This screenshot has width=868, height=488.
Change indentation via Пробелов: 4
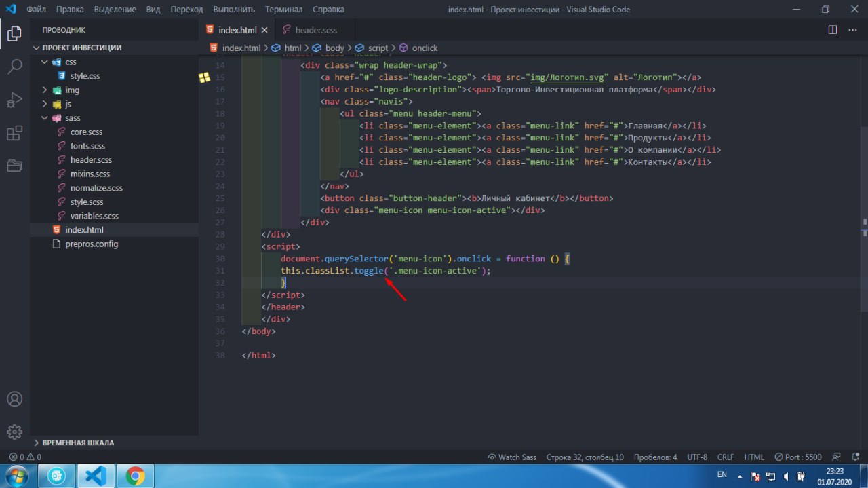(655, 457)
